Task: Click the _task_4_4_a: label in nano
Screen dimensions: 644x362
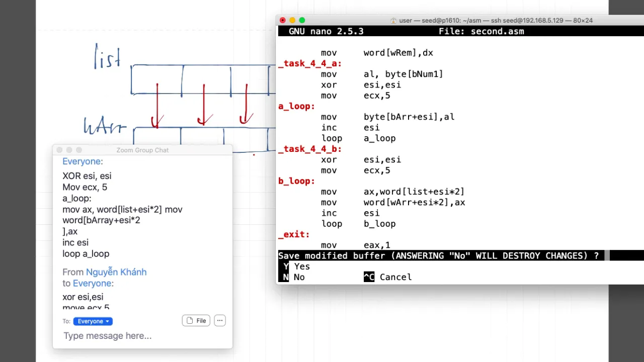Action: pyautogui.click(x=310, y=63)
